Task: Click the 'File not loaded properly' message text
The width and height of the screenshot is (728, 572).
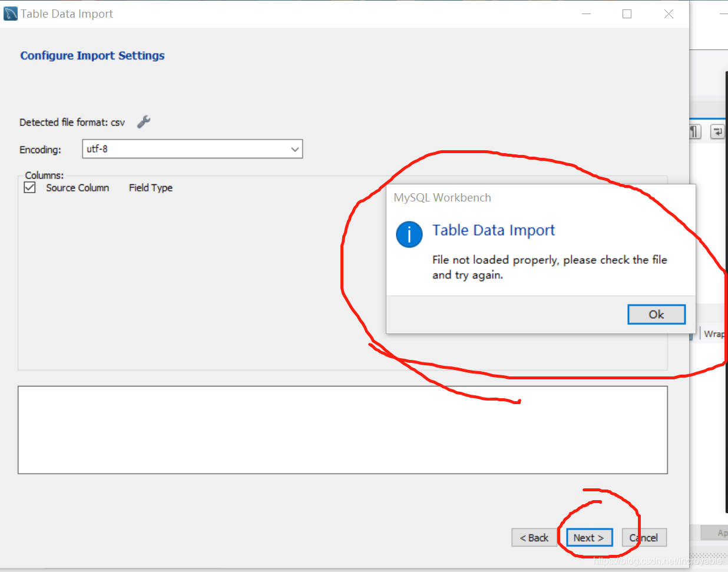Action: pyautogui.click(x=550, y=267)
